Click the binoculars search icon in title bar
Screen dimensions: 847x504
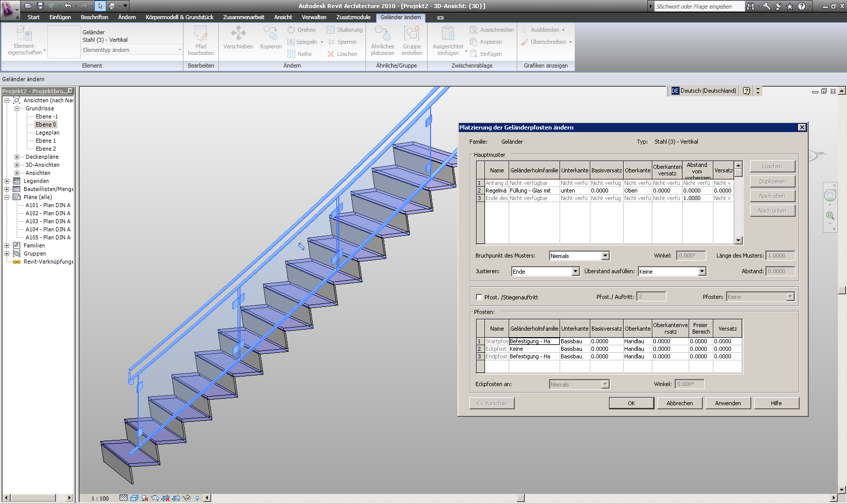(751, 6)
